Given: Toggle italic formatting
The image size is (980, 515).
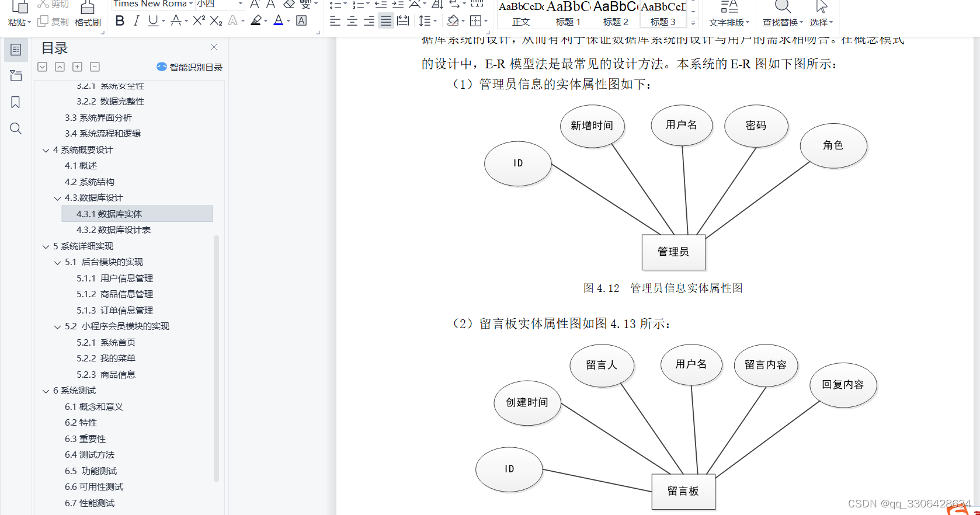Looking at the screenshot, I should pos(136,21).
